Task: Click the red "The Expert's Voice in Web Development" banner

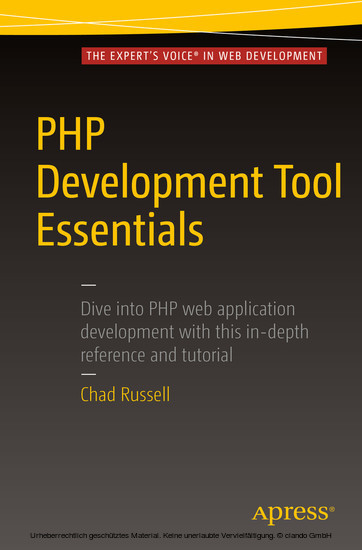Action: tap(204, 56)
